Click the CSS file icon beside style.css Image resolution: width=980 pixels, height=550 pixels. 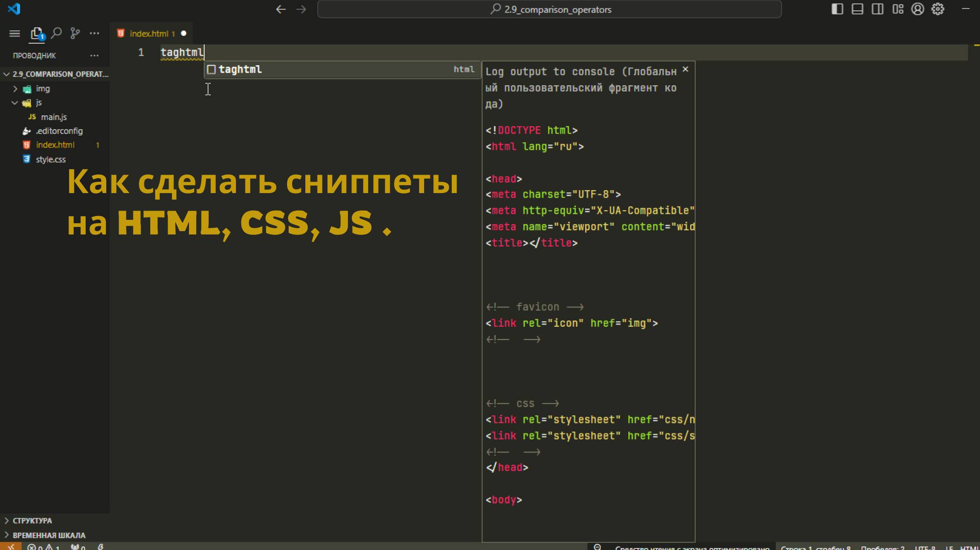27,159
